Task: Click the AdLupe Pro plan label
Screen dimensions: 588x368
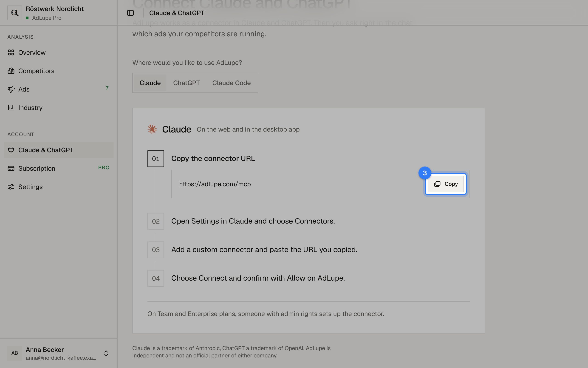Action: [x=47, y=18]
